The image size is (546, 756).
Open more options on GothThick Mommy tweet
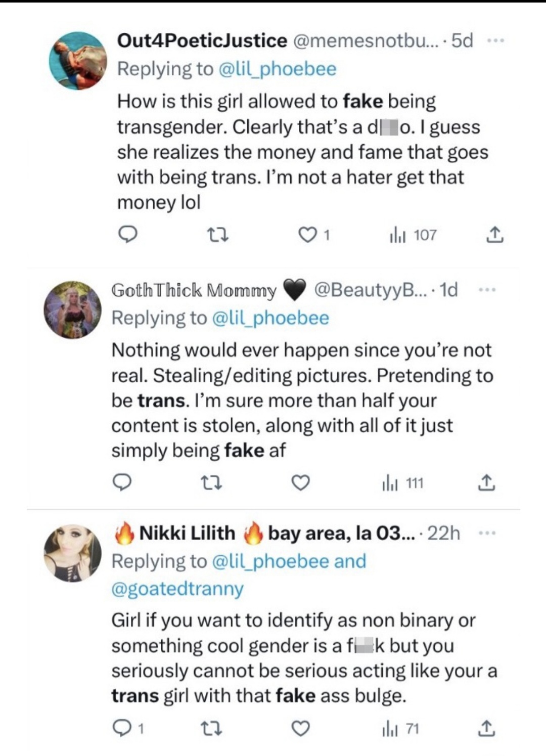coord(486,290)
